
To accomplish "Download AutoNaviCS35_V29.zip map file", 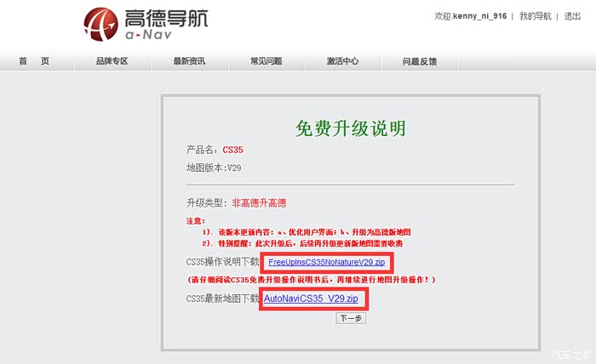I will [311, 299].
